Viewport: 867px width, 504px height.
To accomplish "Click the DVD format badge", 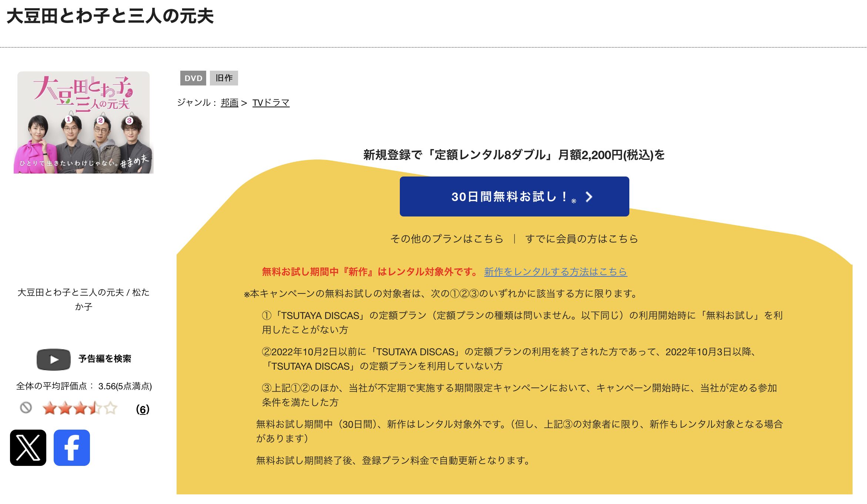I will point(193,78).
